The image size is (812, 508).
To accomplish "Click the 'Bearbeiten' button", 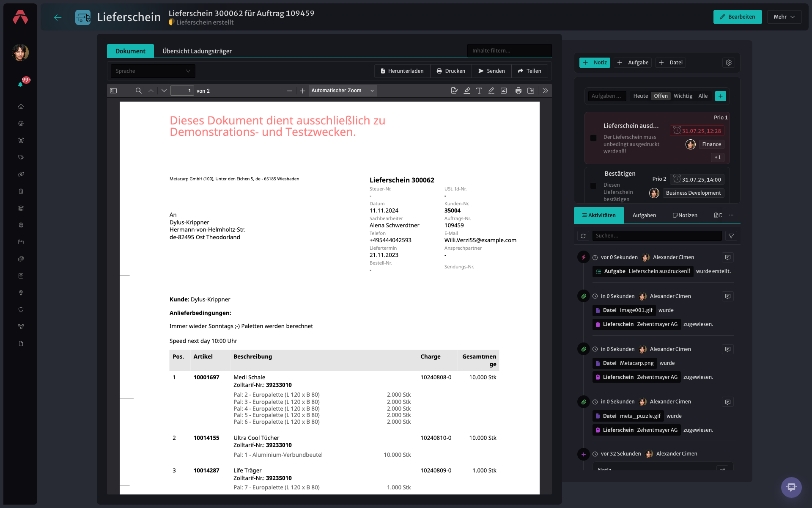I will tap(738, 17).
